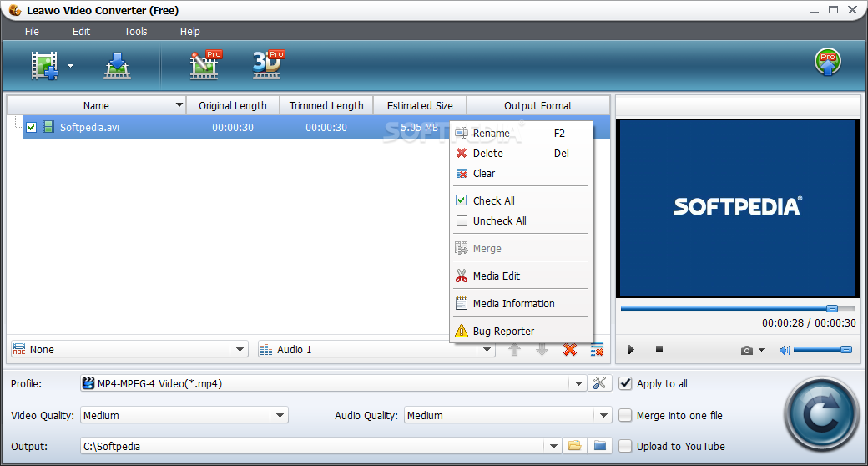868x466 pixels.
Task: Uncheck the Apply to all checkbox
Action: click(625, 383)
